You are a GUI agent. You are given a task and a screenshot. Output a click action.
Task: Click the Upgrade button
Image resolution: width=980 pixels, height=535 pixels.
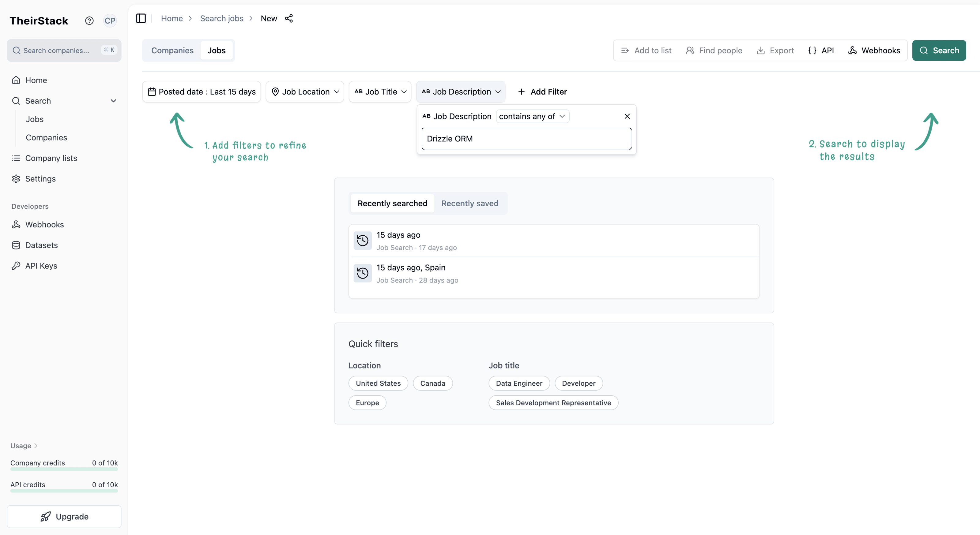pos(63,516)
